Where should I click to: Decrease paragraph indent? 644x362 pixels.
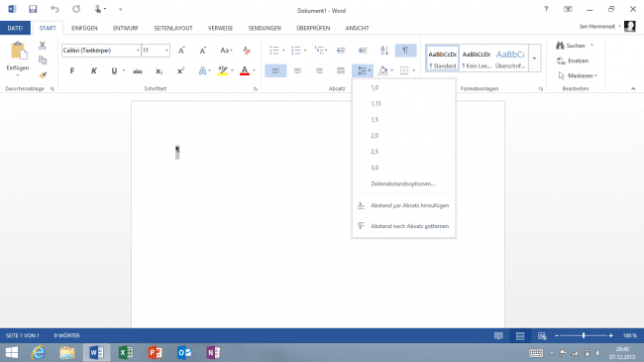click(x=341, y=51)
